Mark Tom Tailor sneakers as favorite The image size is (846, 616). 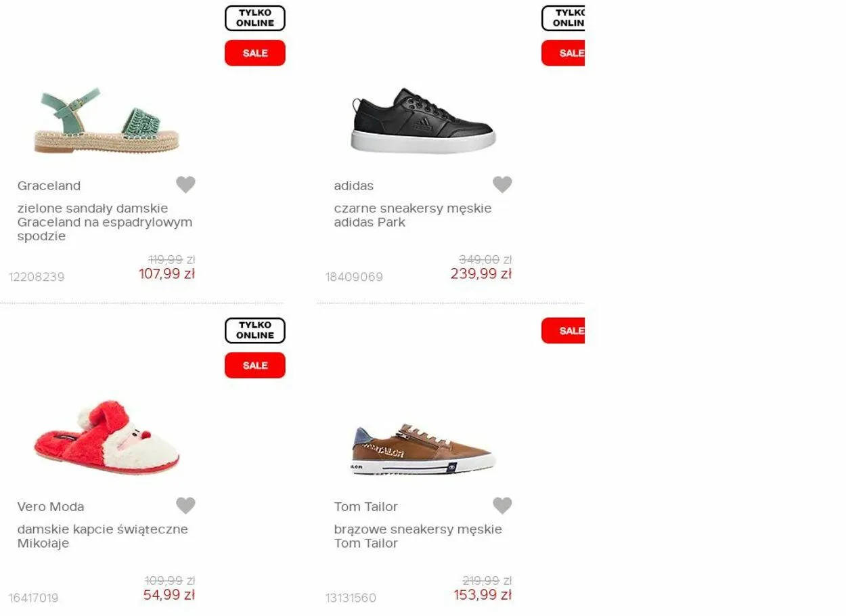click(x=502, y=505)
